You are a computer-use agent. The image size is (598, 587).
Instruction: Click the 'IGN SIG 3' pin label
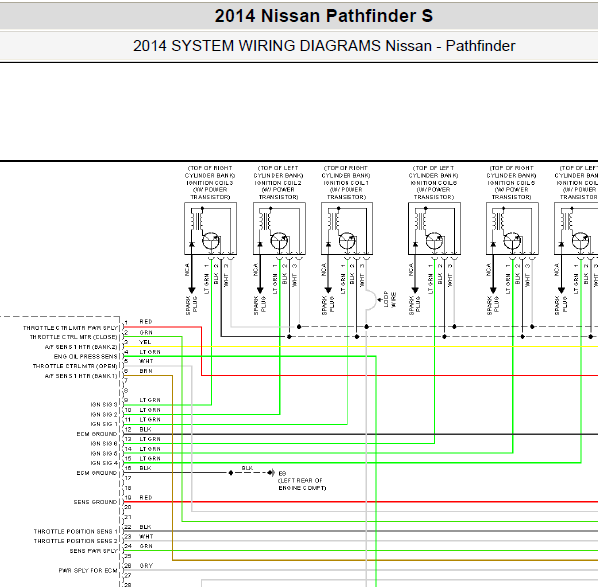(x=104, y=405)
